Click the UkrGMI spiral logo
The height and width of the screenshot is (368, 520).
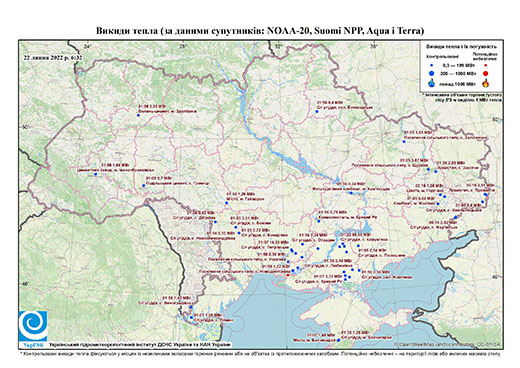click(33, 325)
